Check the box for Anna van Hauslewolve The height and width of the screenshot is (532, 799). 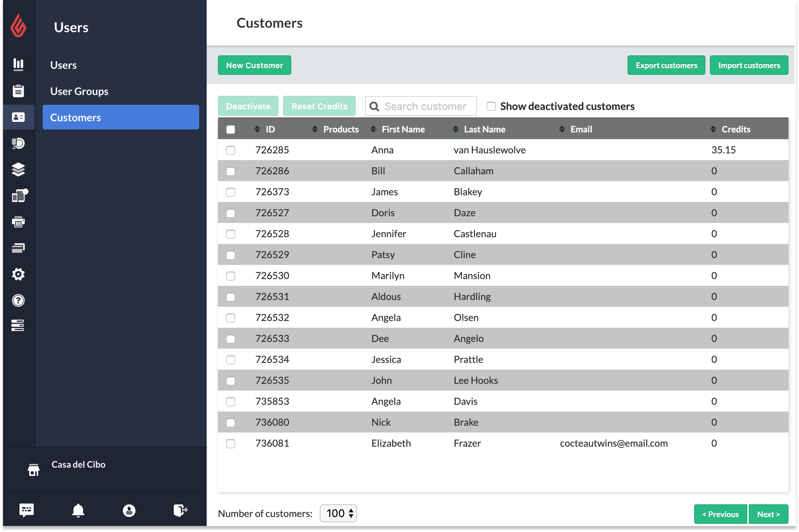point(231,150)
